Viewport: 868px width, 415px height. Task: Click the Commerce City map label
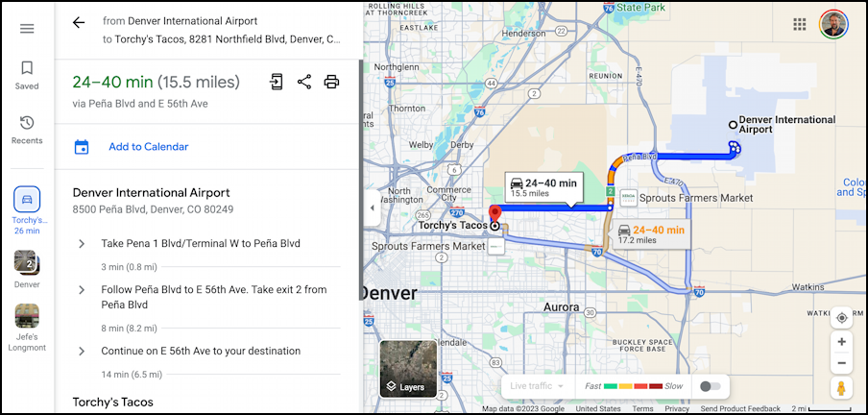449,194
